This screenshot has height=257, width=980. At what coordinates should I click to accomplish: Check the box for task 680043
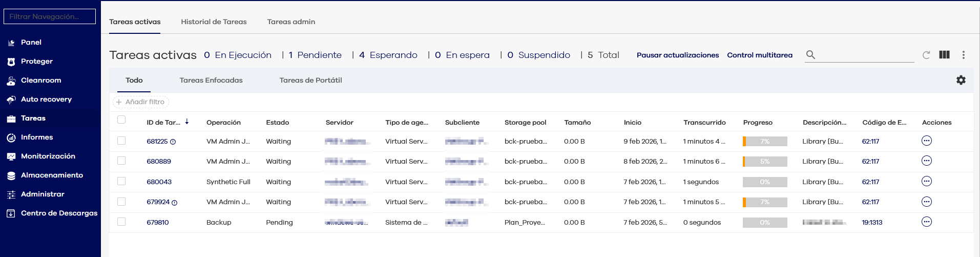(121, 181)
